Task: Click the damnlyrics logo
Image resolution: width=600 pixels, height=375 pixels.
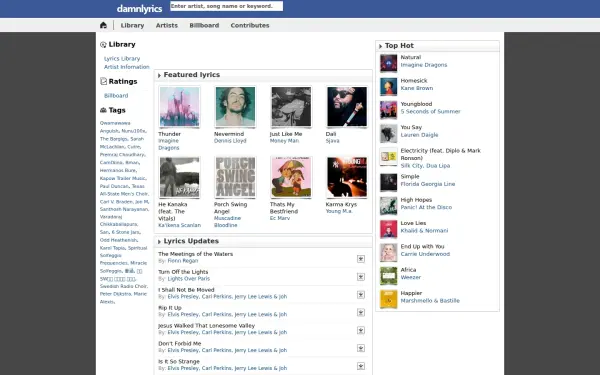Action: 139,8
